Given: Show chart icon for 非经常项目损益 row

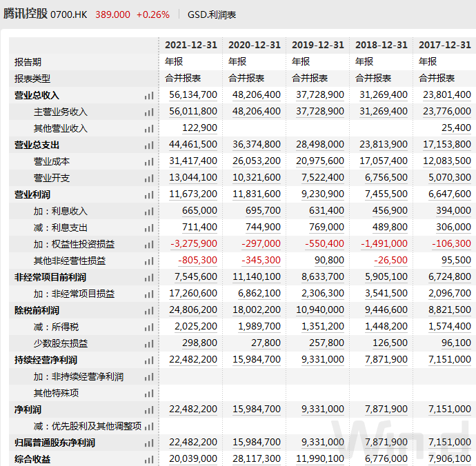Looking at the screenshot, I should click(149, 294).
